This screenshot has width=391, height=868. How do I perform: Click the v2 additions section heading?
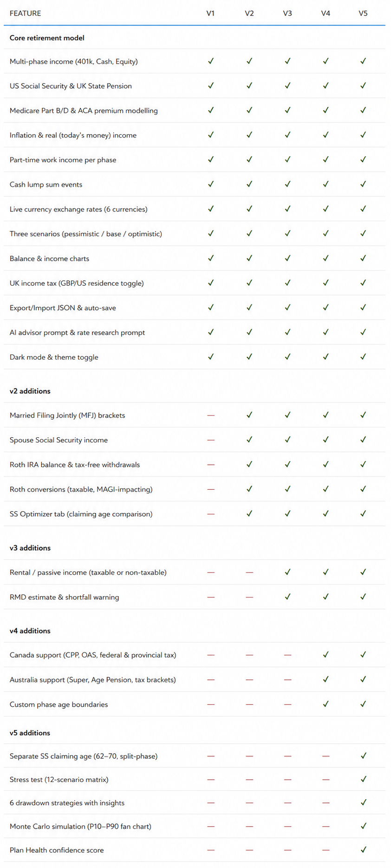[x=30, y=391]
